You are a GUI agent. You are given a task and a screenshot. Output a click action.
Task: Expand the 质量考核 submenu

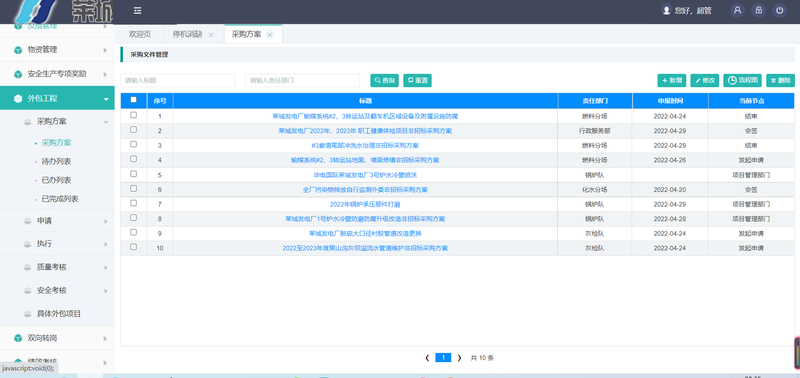coord(106,267)
